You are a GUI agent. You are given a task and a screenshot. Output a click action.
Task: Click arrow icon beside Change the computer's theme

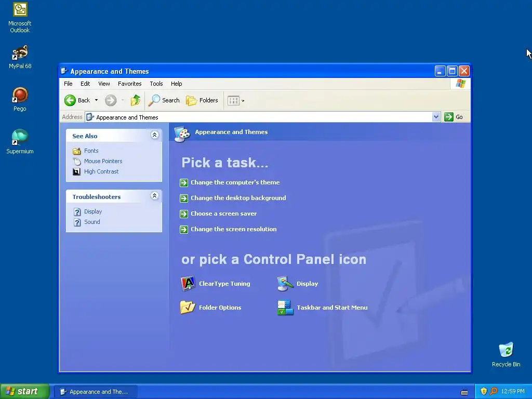(x=184, y=182)
